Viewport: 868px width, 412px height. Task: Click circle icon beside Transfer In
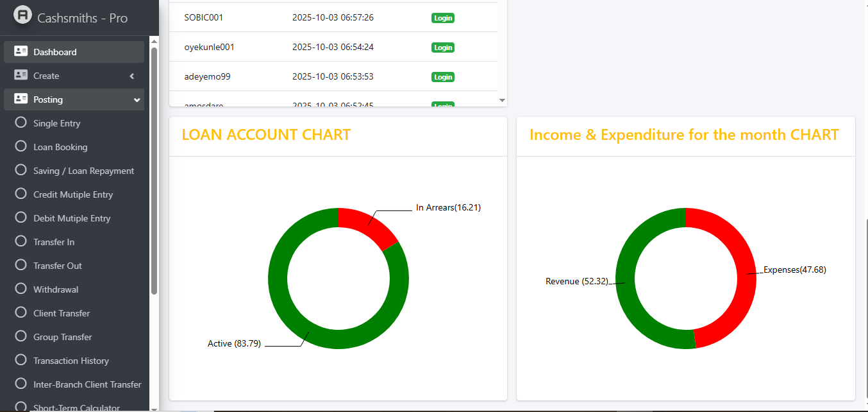click(21, 241)
